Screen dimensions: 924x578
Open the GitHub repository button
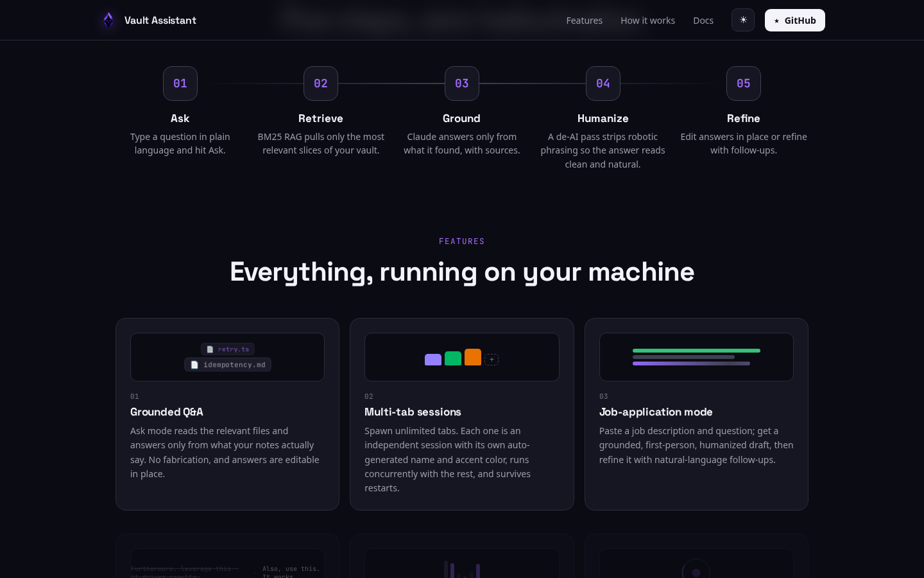[x=795, y=20]
